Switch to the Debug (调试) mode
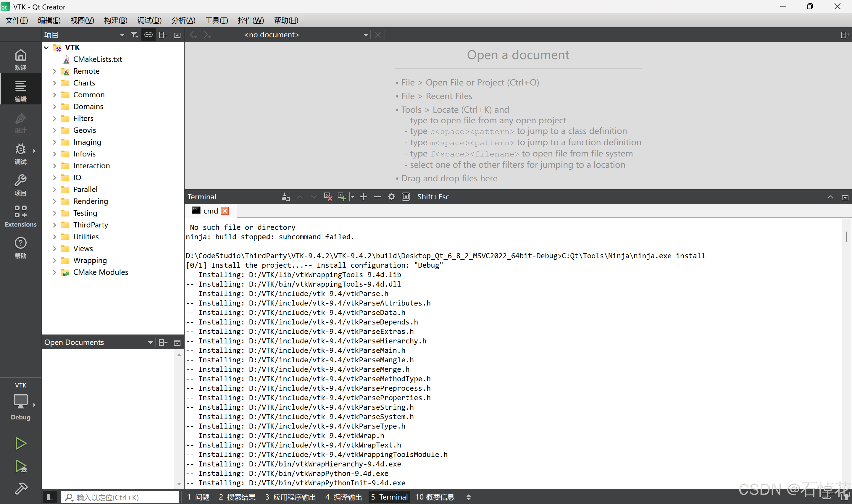852x504 pixels. click(x=20, y=154)
